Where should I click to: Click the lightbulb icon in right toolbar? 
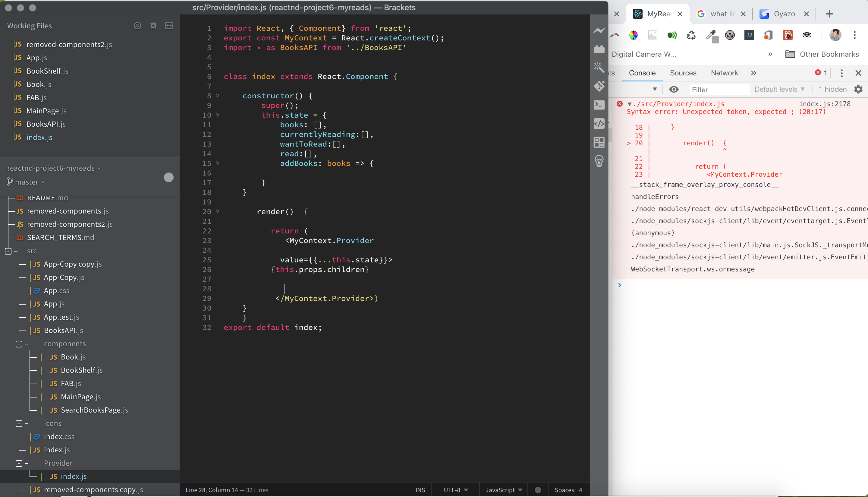point(599,161)
